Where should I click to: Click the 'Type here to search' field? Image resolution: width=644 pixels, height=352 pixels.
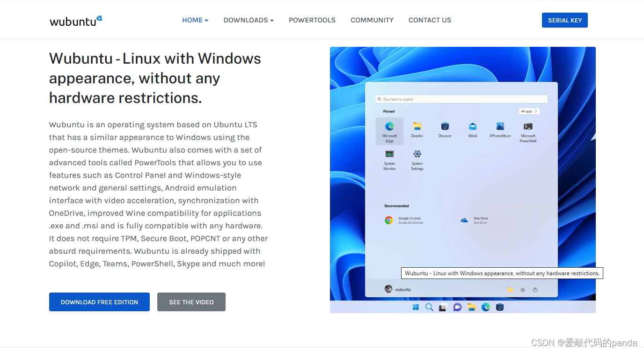[461, 99]
